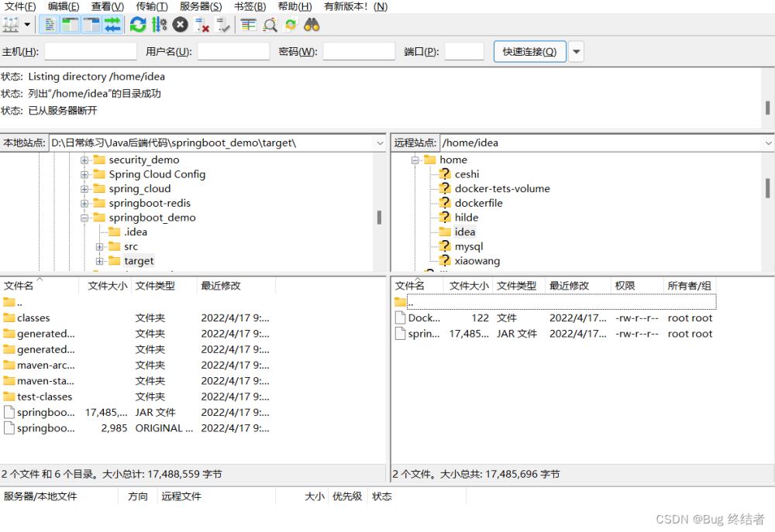The image size is (775, 532).
Task: Open the remote site path dropdown
Action: [768, 142]
